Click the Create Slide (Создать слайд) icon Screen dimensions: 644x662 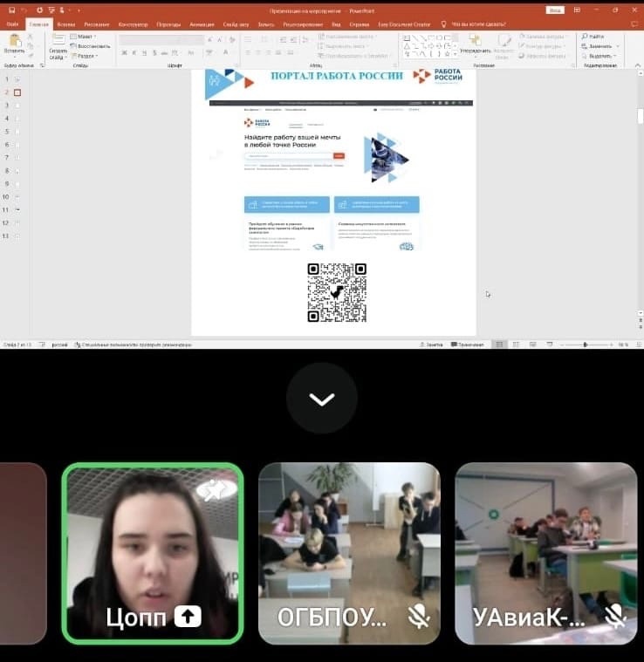tap(58, 42)
